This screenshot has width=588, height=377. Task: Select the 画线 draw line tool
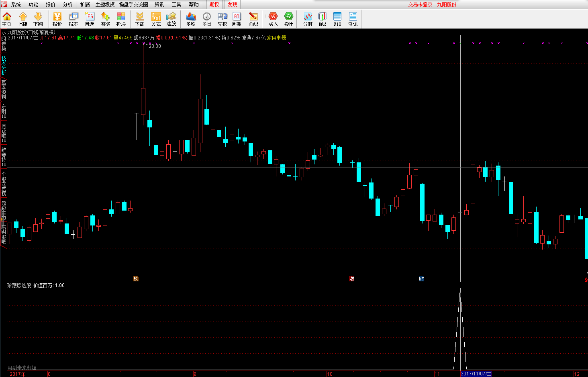coord(253,19)
